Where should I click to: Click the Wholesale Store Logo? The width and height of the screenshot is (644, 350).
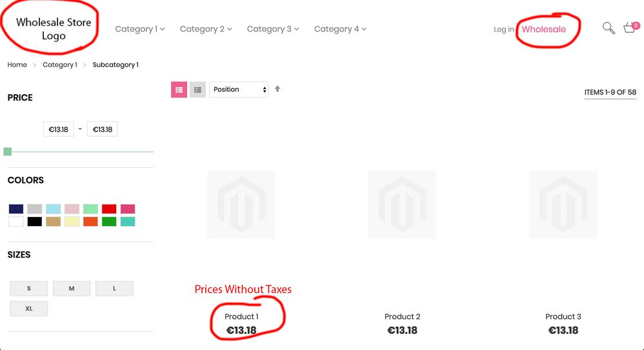(54, 29)
